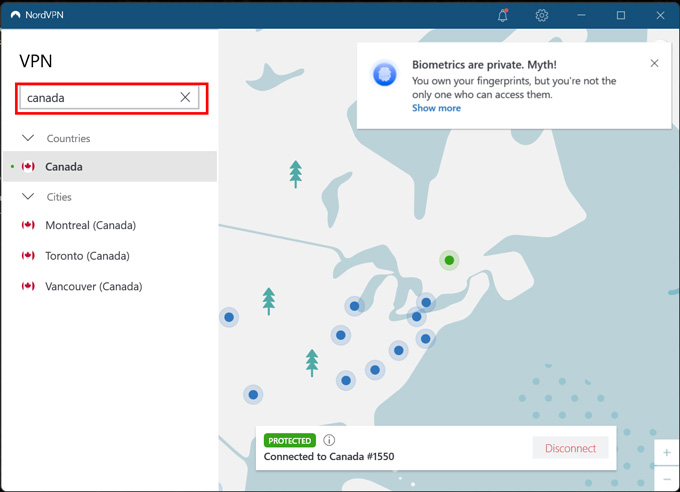Open settings via the gear icon

coord(542,15)
